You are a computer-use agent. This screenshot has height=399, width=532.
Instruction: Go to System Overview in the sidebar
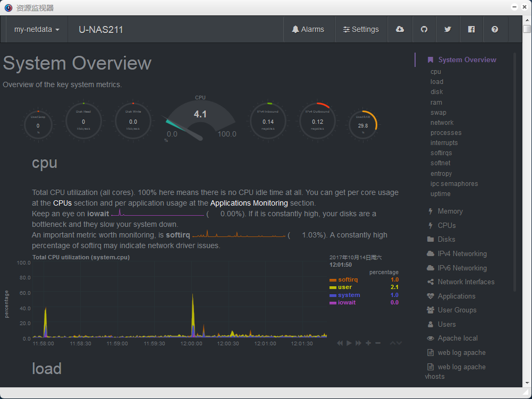467,60
